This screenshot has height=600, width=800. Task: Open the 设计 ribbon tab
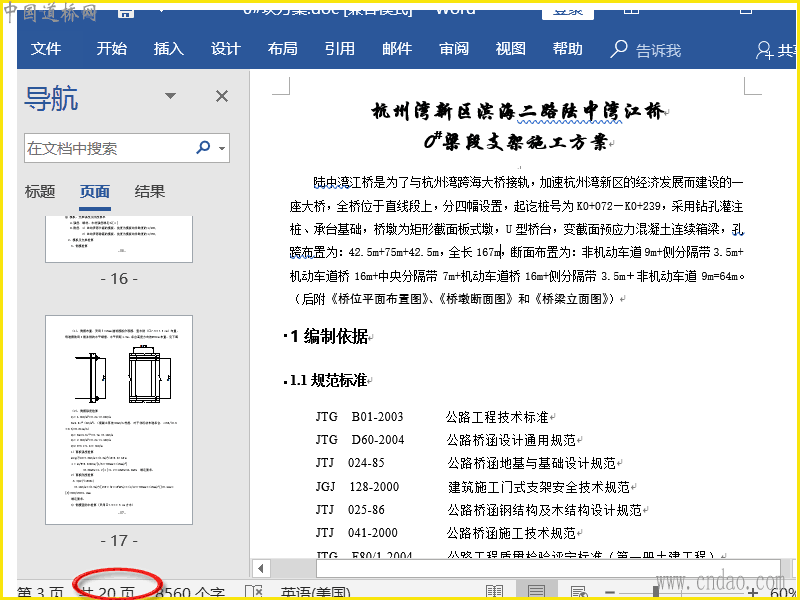coord(226,49)
